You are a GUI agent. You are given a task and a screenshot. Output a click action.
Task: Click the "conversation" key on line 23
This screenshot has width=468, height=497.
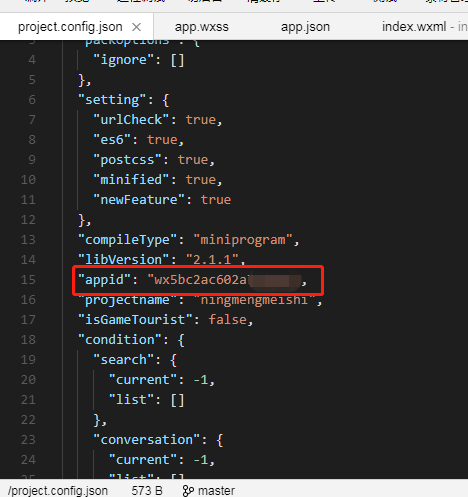point(147,440)
